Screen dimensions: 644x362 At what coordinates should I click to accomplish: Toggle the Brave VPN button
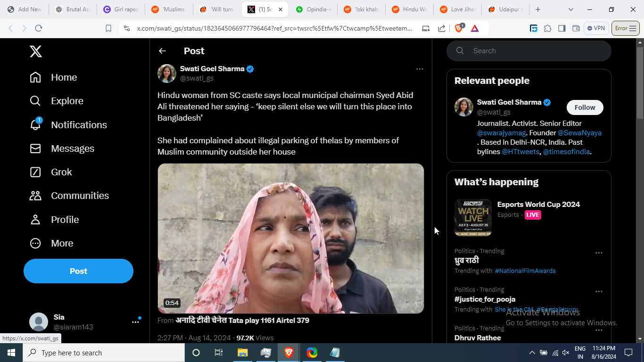[596, 28]
